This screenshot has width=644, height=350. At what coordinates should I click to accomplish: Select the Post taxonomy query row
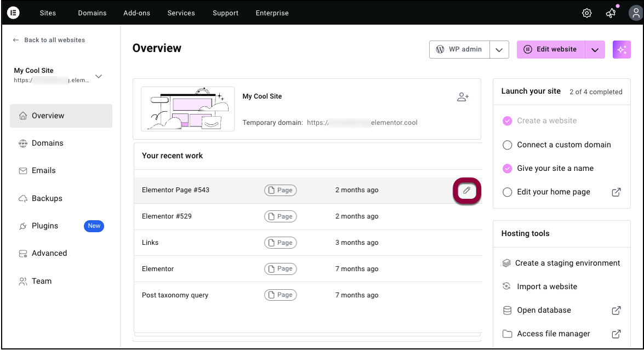pyautogui.click(x=308, y=295)
